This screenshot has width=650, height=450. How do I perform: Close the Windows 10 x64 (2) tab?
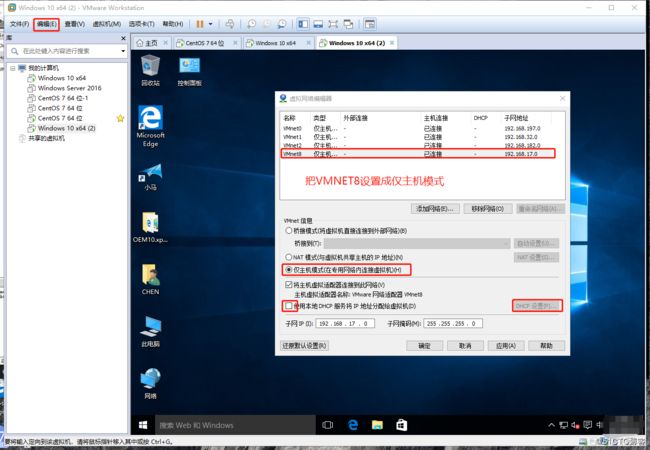point(392,43)
